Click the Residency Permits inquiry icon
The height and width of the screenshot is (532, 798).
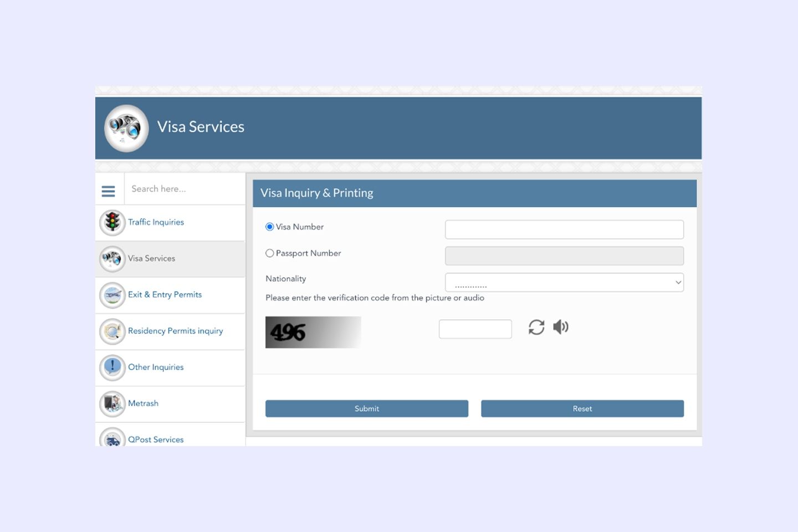pyautogui.click(x=112, y=331)
